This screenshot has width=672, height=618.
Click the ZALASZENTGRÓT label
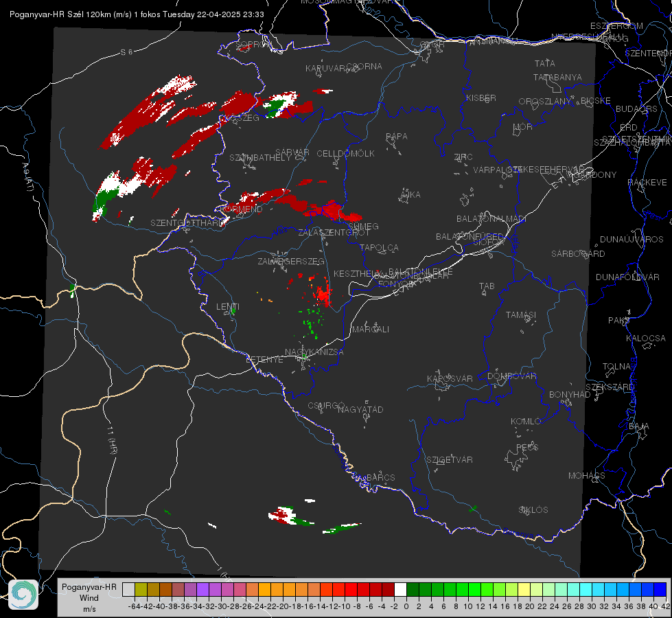334,233
